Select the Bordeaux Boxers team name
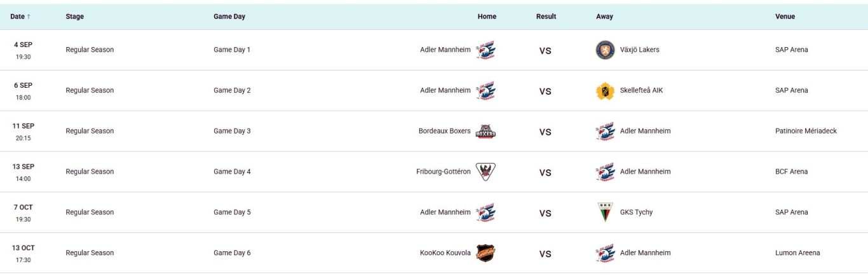 coord(445,131)
